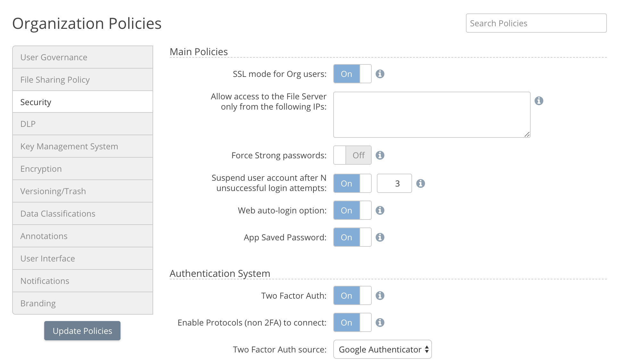
Task: Edit the unsuccessful login attempts number
Action: click(x=394, y=183)
